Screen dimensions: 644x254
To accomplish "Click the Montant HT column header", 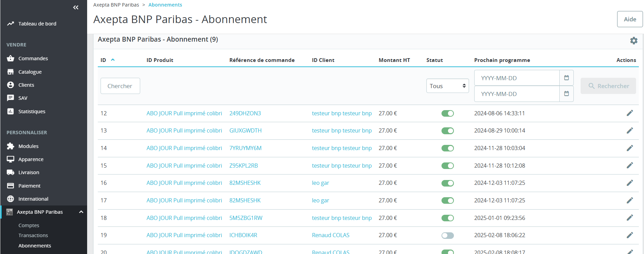I will (394, 60).
